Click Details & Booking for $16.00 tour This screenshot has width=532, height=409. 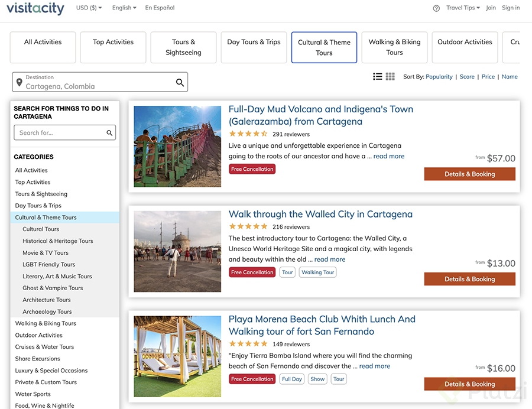469,384
